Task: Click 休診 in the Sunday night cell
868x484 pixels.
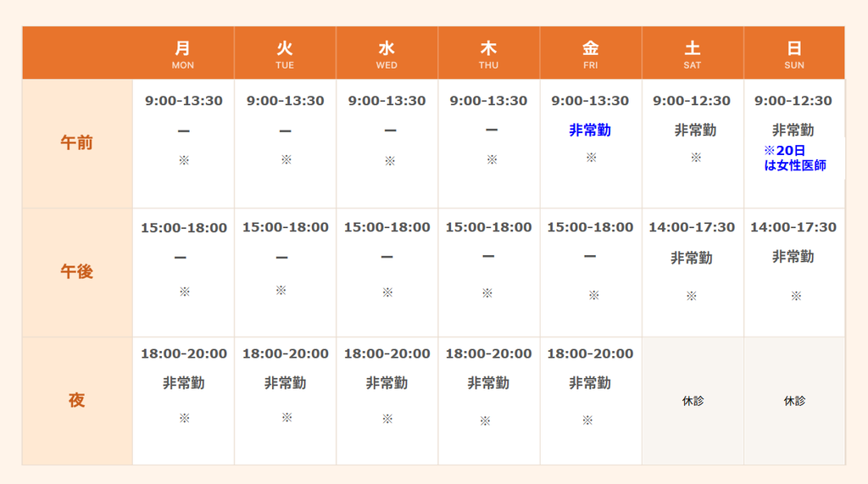Action: (794, 401)
